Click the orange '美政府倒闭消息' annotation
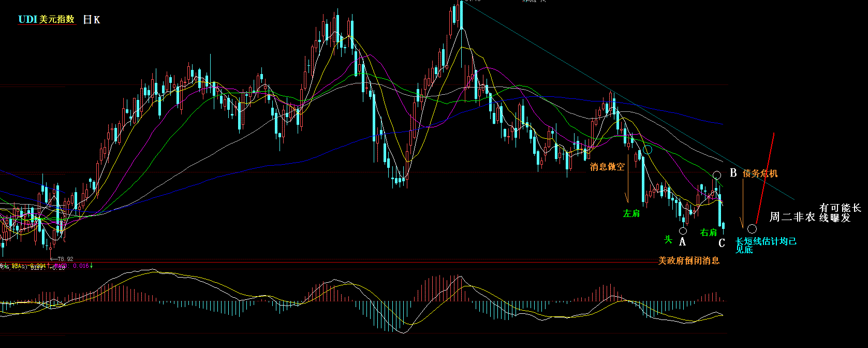Screen dimensions: 868x348 point(689,260)
